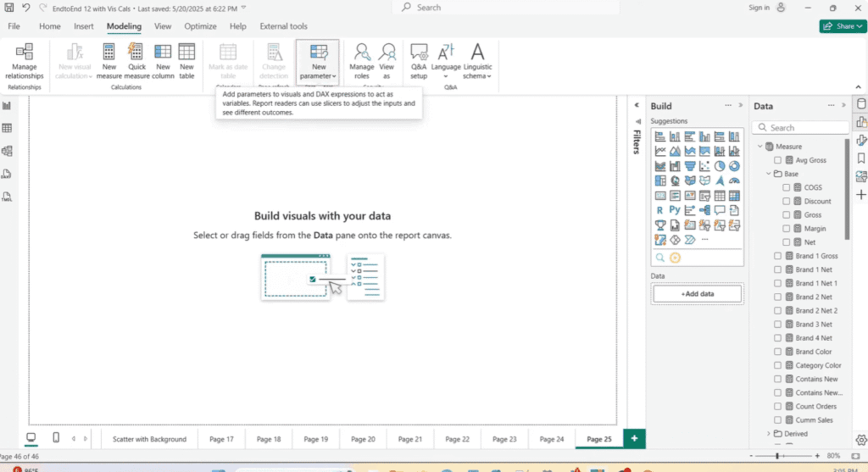
Task: Open the File menu
Action: point(14,26)
